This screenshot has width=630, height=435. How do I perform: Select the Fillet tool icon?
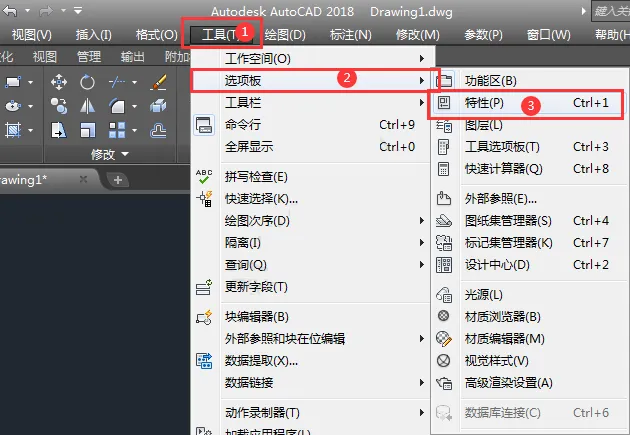coord(117,106)
